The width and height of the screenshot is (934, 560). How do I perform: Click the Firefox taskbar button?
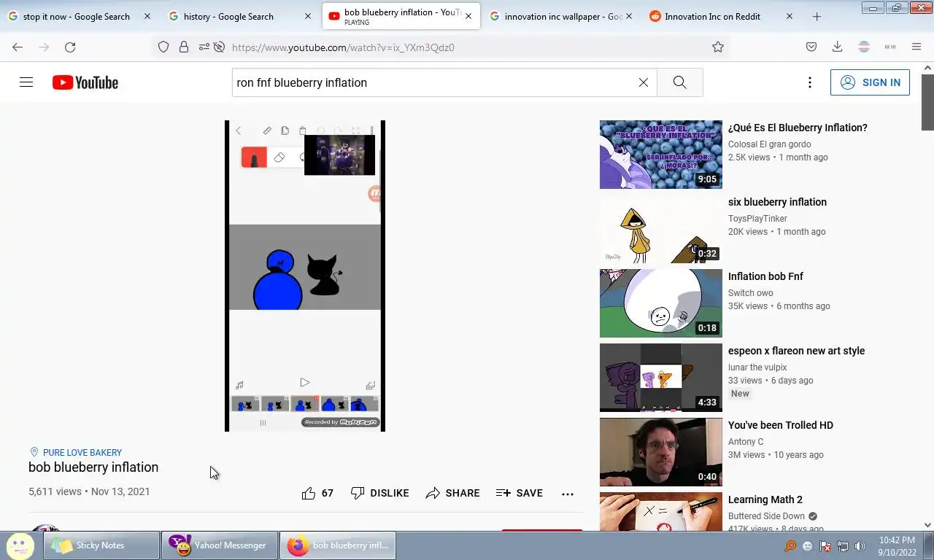[338, 545]
